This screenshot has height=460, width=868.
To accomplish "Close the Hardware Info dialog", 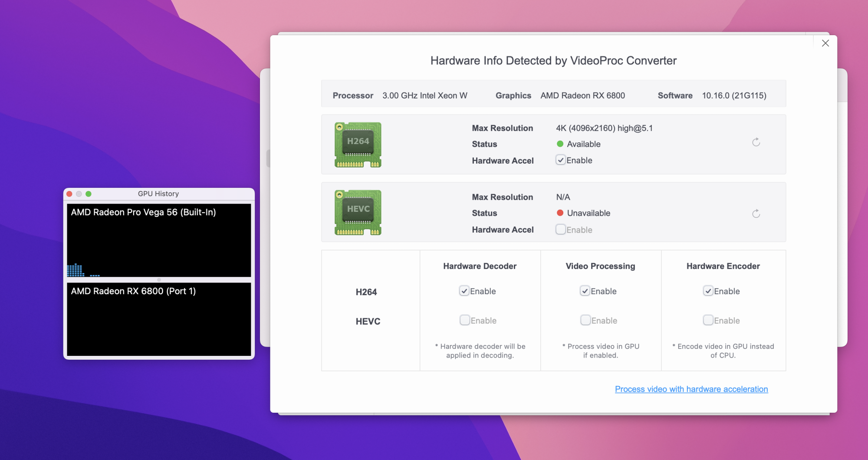I will 825,43.
